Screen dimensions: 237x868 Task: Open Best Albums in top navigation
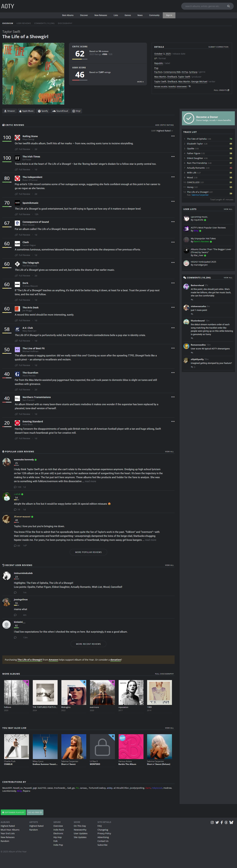[68, 15]
